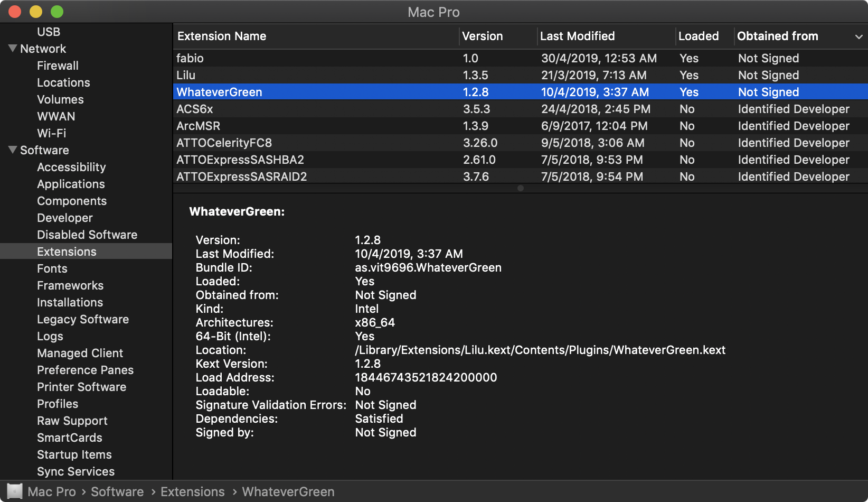Viewport: 868px width, 502px height.
Task: Click Lilu's 21/3/2019 last modified cell
Action: point(594,75)
